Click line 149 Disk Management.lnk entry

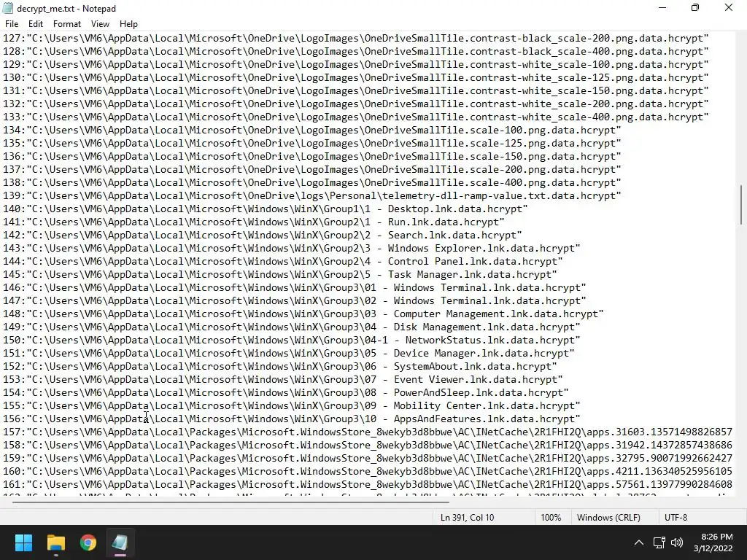[292, 327]
